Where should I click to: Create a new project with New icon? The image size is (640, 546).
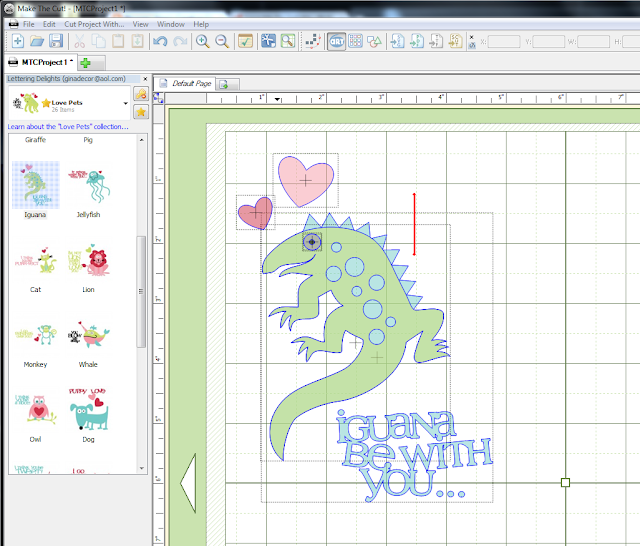click(x=18, y=41)
